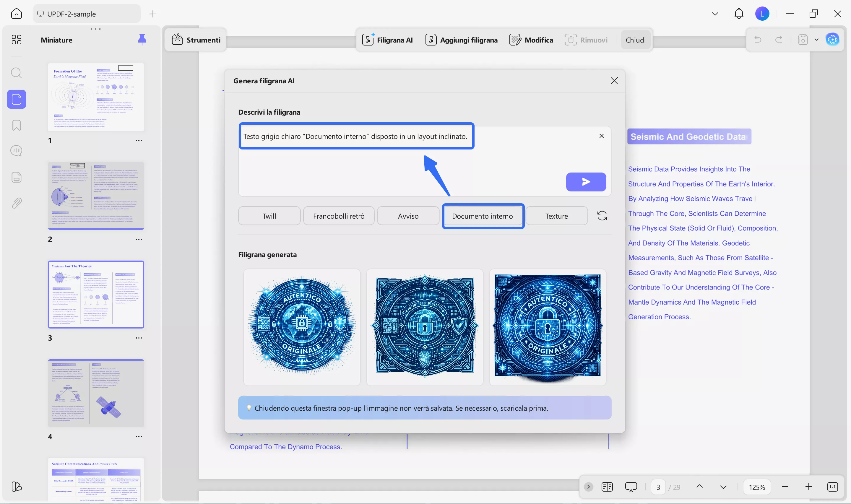The width and height of the screenshot is (851, 504).
Task: Open the comments panel
Action: [16, 150]
